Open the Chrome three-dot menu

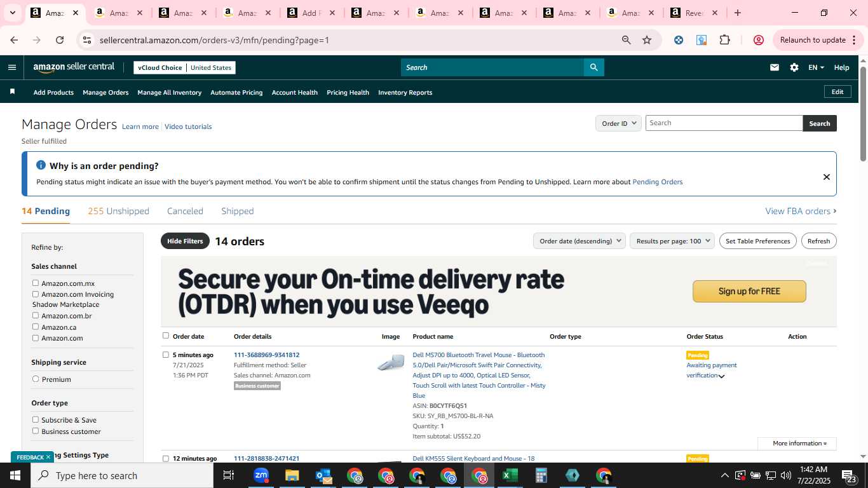tap(854, 40)
